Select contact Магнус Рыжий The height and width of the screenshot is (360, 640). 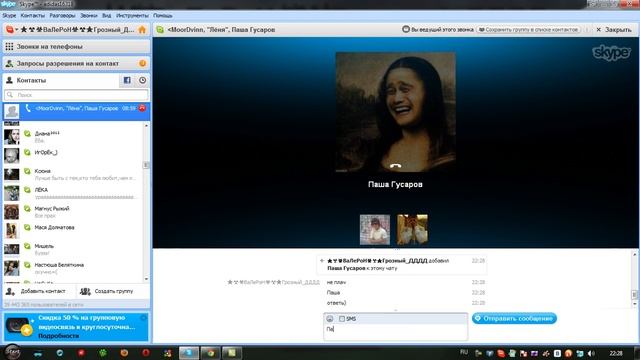pos(73,212)
